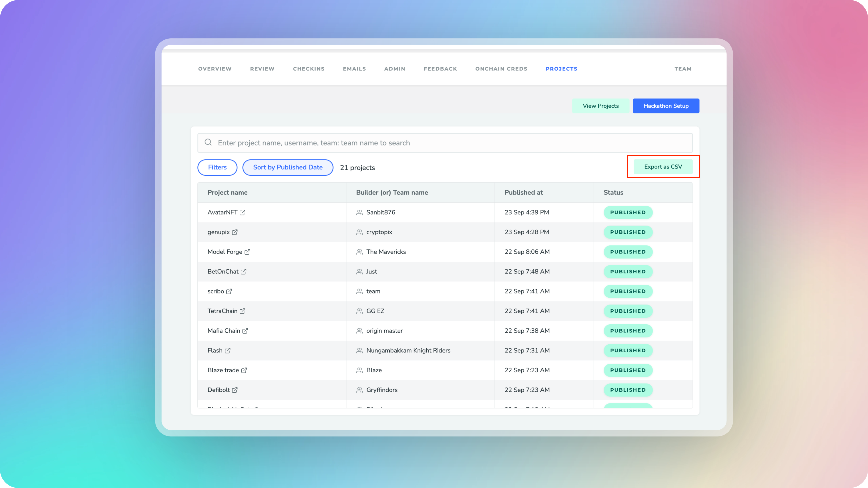Image resolution: width=868 pixels, height=488 pixels.
Task: Click the Hackathon Setup button
Action: coord(666,106)
